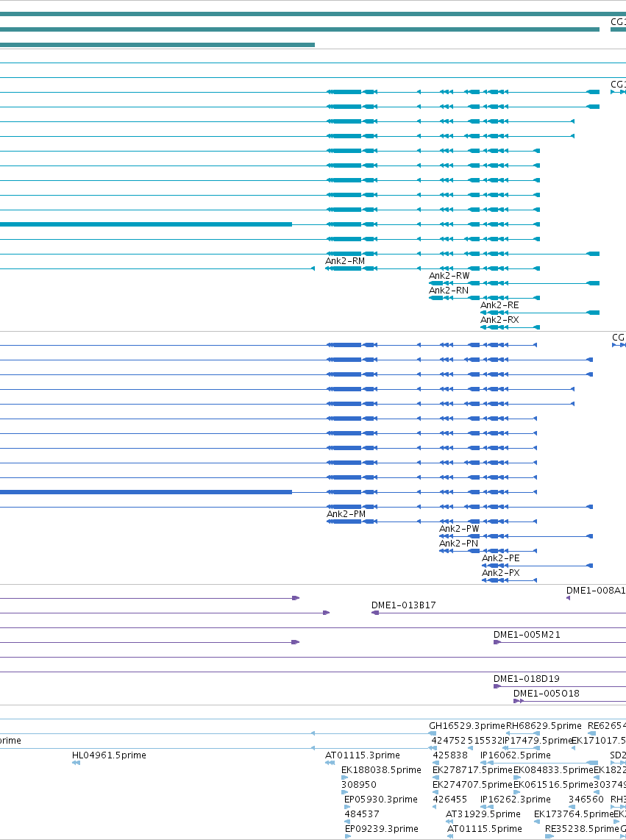This screenshot has width=626, height=840.
Task: Select the Ank2-RX transcript label
Action: point(499,320)
